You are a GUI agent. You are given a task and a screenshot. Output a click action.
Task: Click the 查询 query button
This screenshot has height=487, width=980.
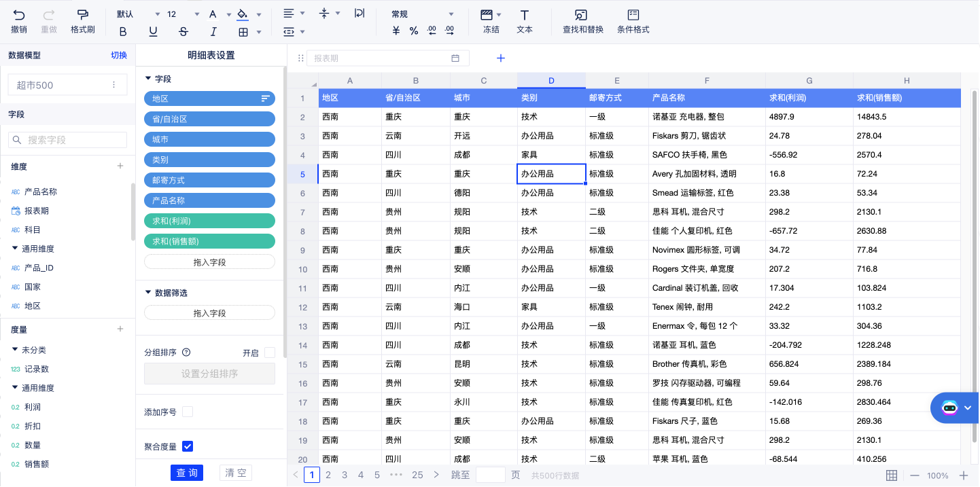(x=187, y=473)
